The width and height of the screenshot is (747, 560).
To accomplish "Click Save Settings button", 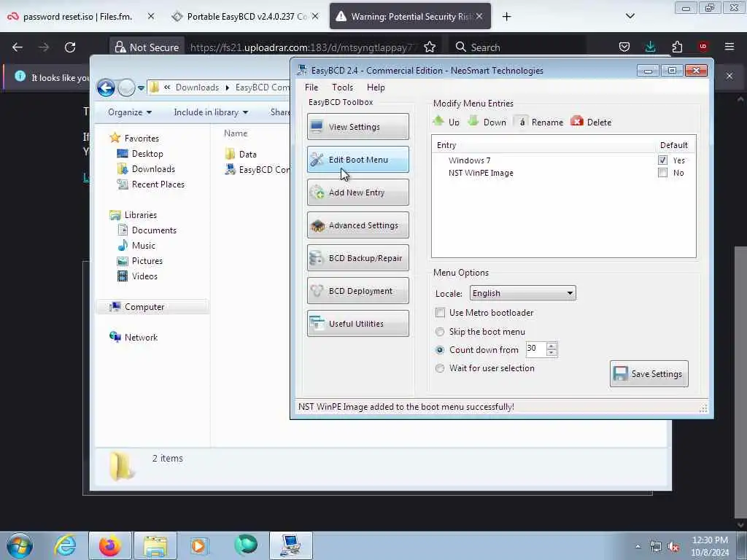I will point(649,374).
